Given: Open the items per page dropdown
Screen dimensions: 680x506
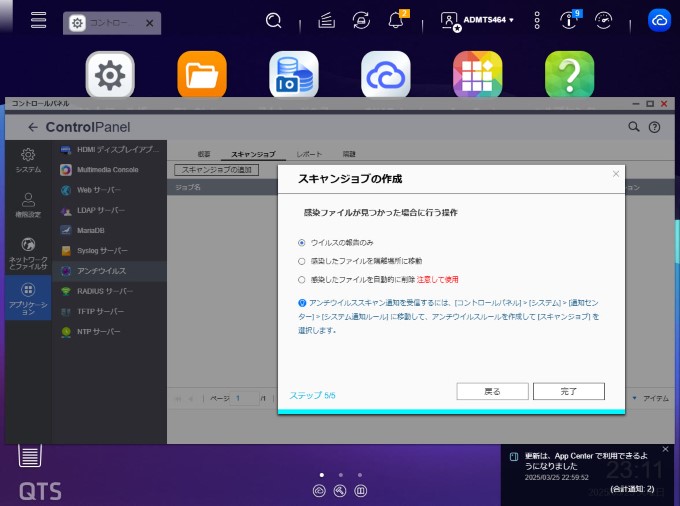Looking at the screenshot, I should (634, 398).
